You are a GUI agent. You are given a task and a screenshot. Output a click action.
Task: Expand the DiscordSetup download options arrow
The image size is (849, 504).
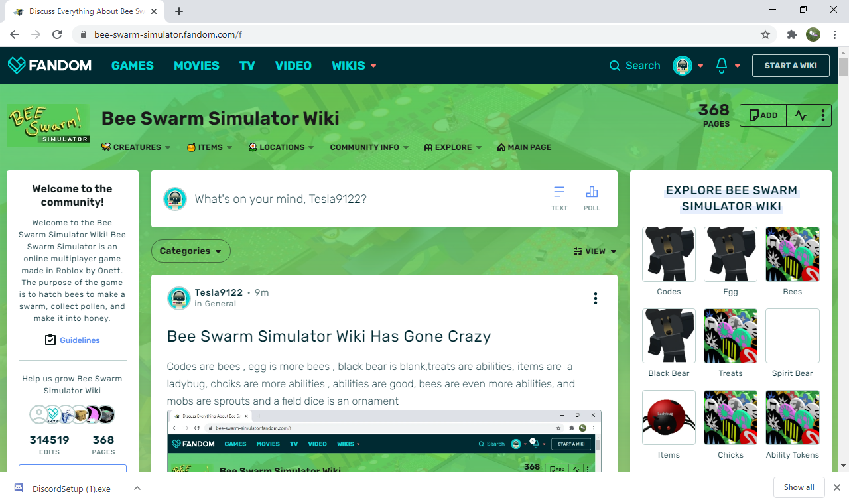[x=137, y=489]
